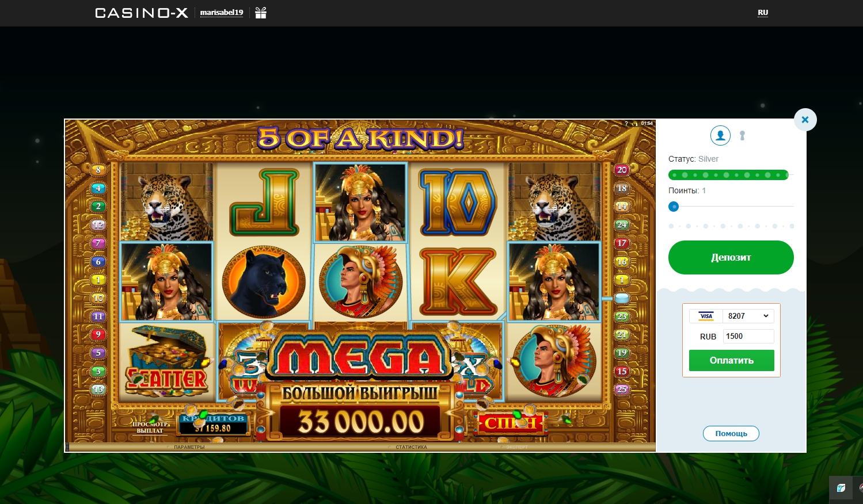
Task: Click the Помощь help button
Action: [731, 433]
